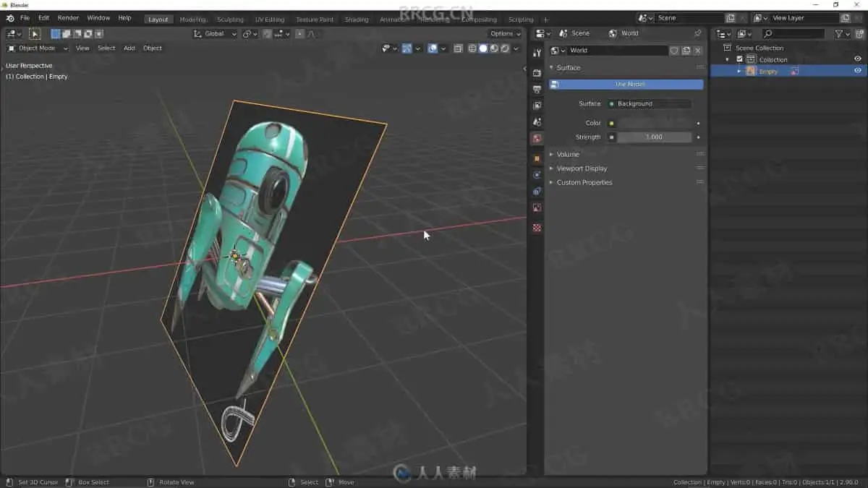Open the Render menu
The height and width of the screenshot is (488, 868).
point(68,18)
